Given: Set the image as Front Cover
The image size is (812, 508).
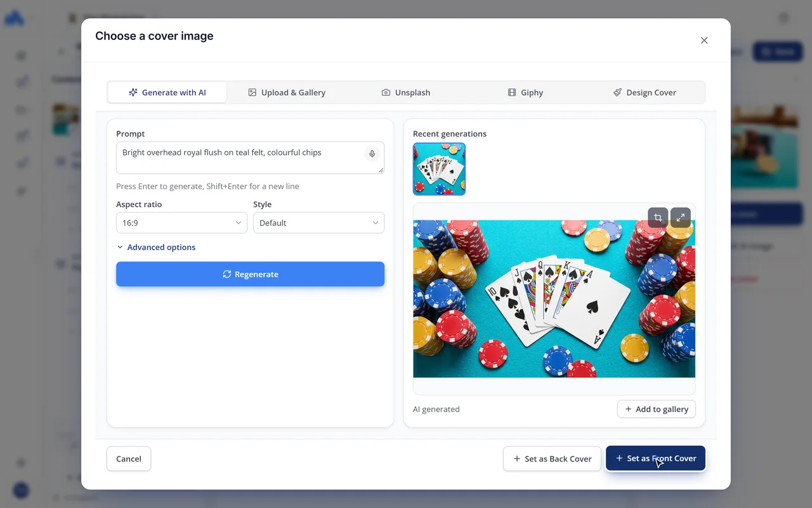Looking at the screenshot, I should click(x=655, y=458).
